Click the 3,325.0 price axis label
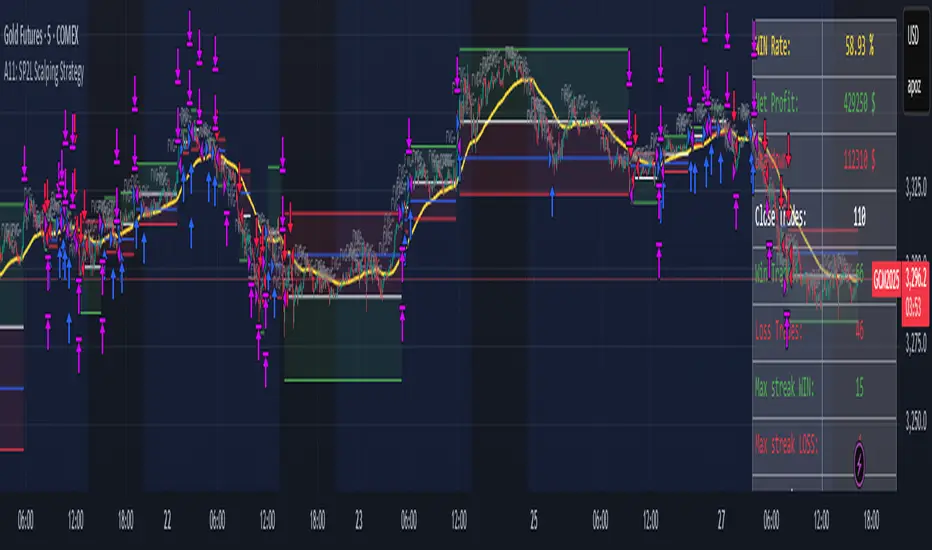Image resolution: width=932 pixels, height=550 pixels. click(x=916, y=188)
